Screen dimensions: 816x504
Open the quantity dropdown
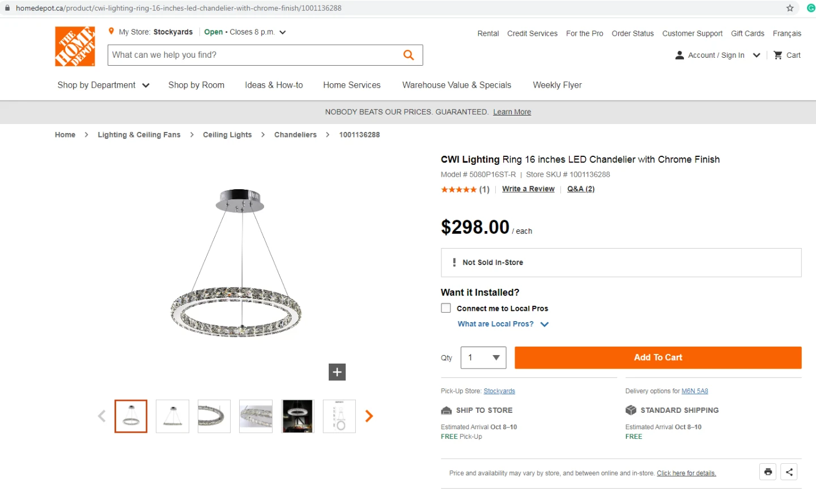(x=483, y=358)
